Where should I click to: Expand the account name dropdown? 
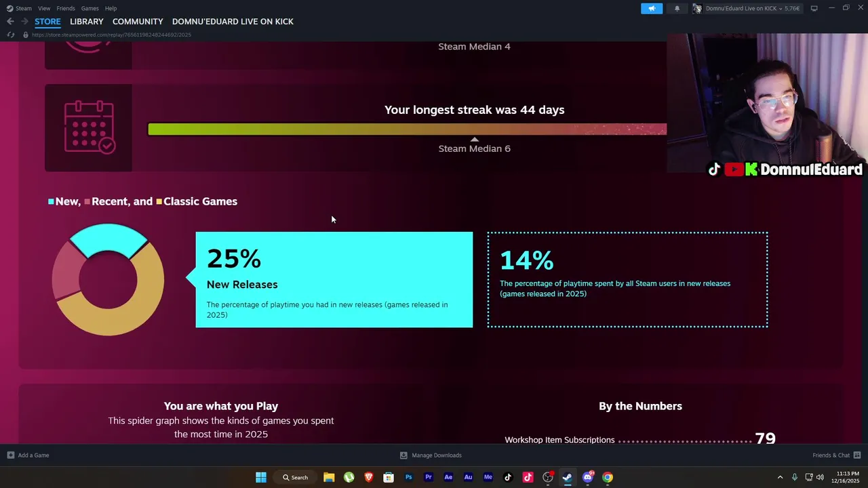(x=752, y=8)
